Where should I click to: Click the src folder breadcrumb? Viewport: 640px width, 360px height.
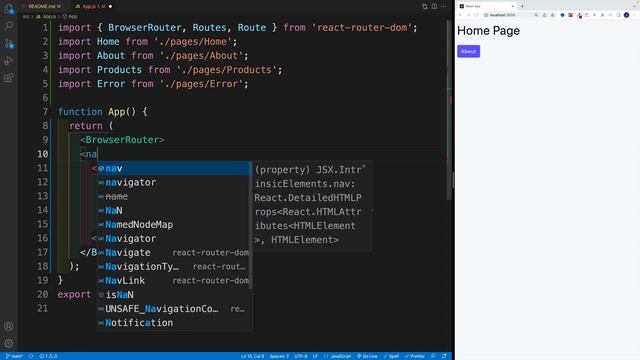(26, 17)
